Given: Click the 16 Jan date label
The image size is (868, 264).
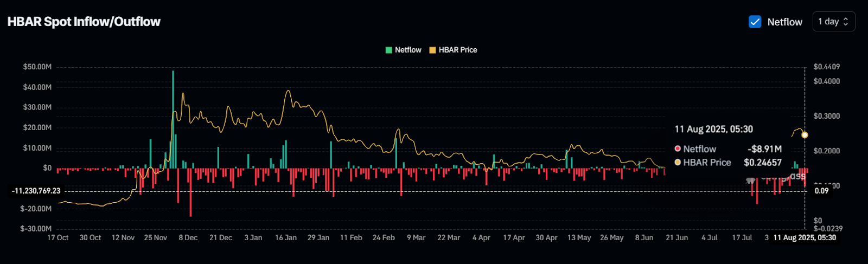Looking at the screenshot, I should [x=286, y=238].
